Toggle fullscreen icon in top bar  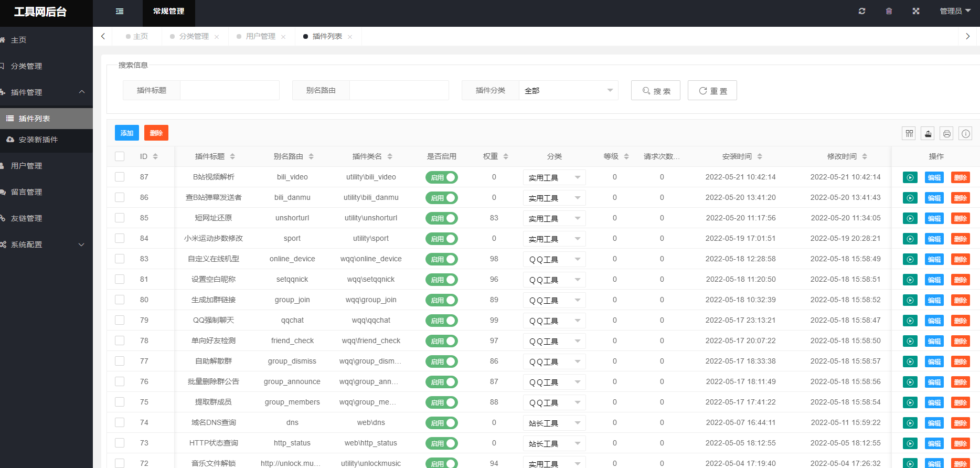tap(916, 11)
